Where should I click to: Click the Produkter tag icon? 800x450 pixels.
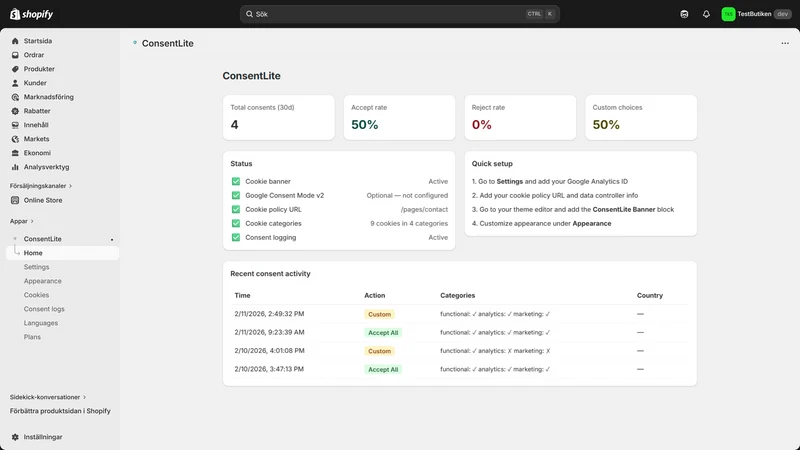[15, 69]
